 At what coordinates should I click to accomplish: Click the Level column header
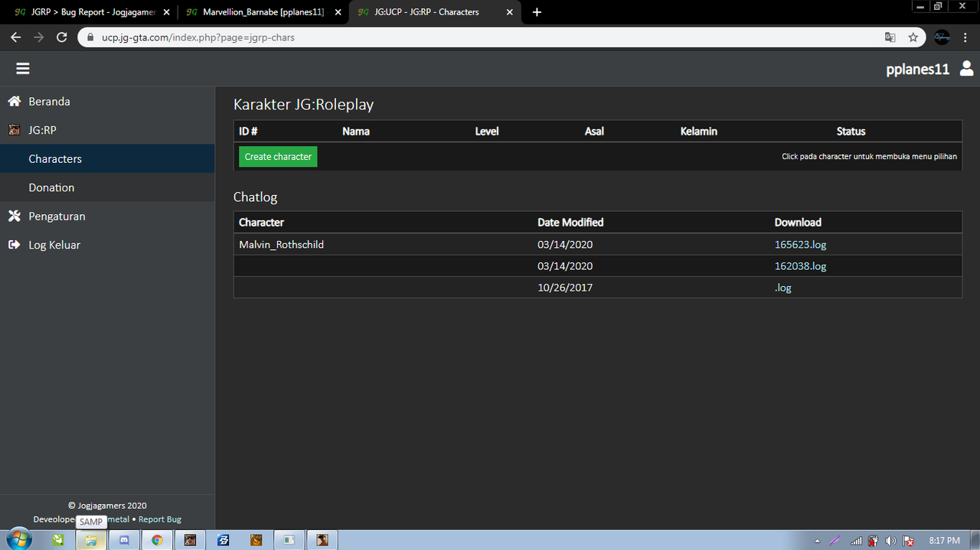click(x=487, y=132)
